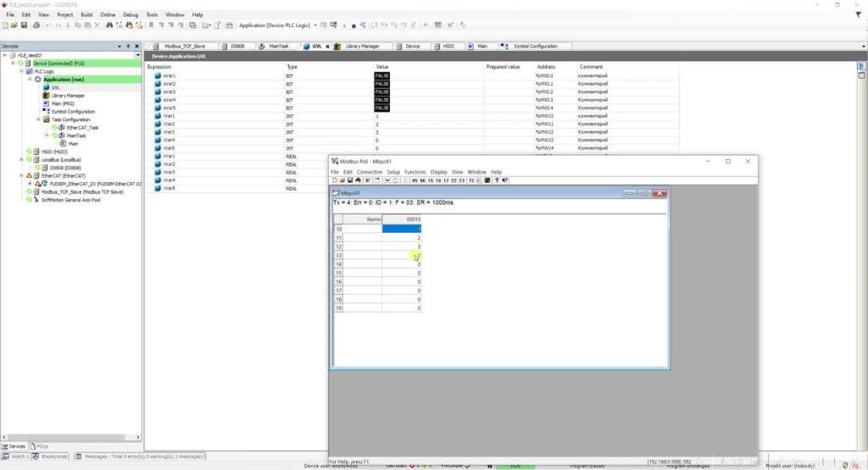Open the Connection menu in Modbus Poll
868x470 pixels.
click(370, 172)
